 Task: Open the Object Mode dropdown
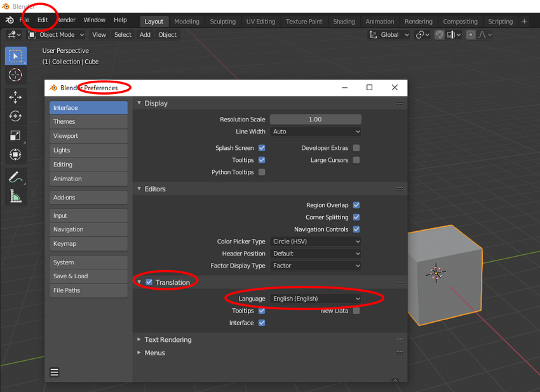(56, 35)
